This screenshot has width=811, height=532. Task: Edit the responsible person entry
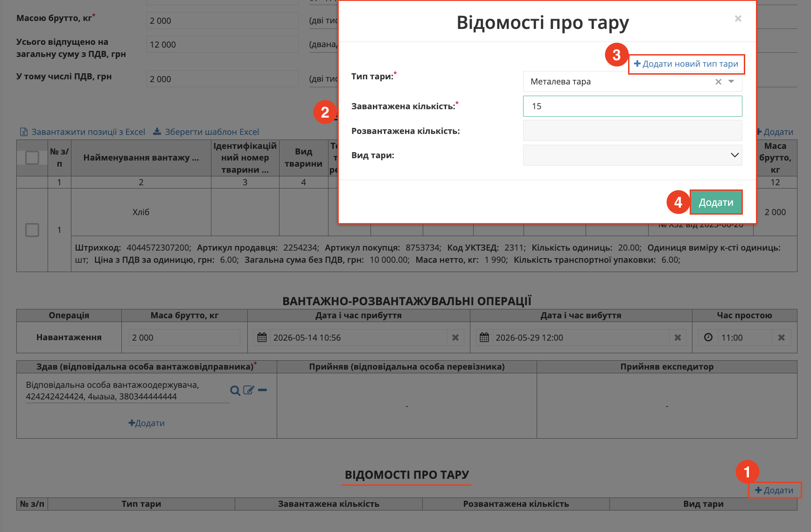pos(249,390)
